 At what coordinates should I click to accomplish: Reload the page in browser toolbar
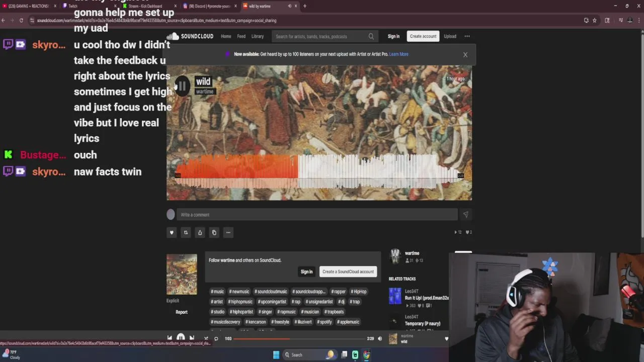point(21,21)
